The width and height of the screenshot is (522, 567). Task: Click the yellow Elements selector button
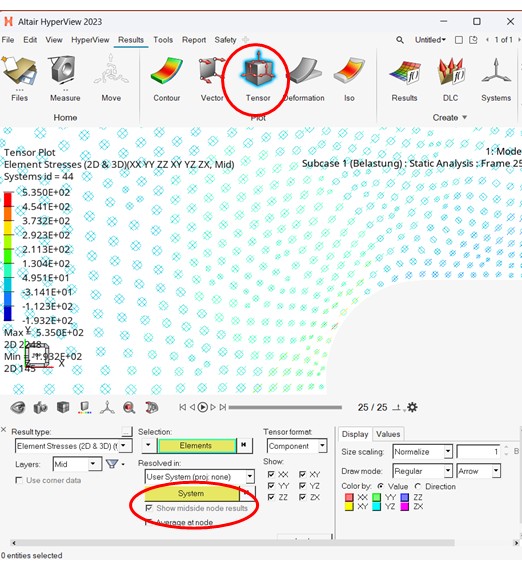[x=196, y=446]
